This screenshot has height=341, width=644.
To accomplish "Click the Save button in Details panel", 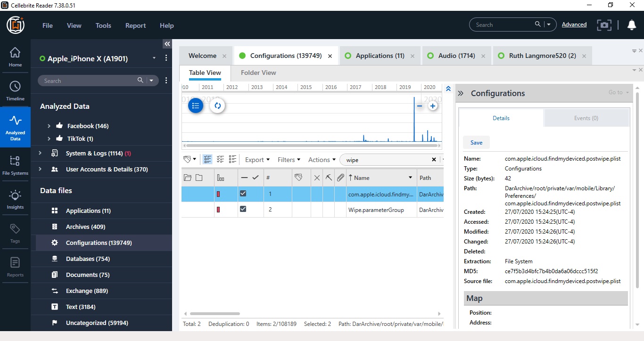I will tap(476, 142).
